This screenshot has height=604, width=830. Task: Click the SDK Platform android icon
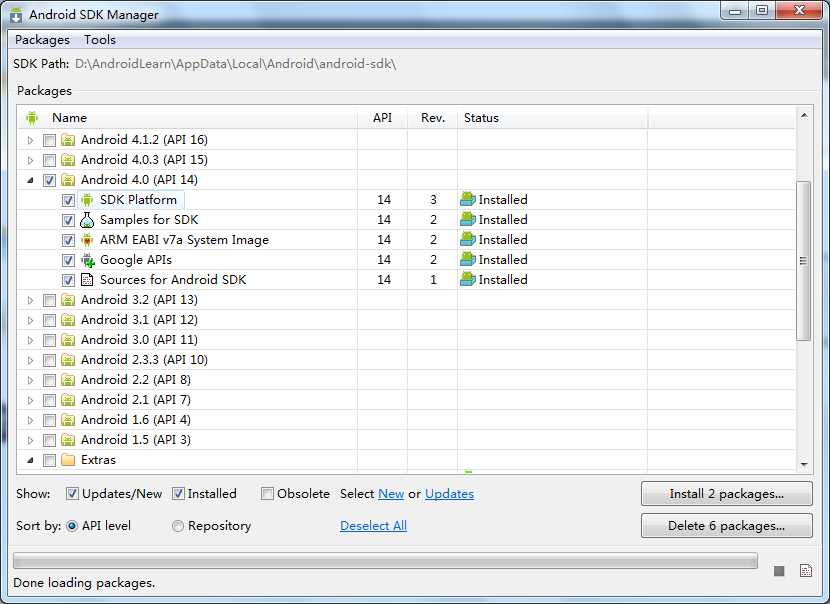(87, 200)
